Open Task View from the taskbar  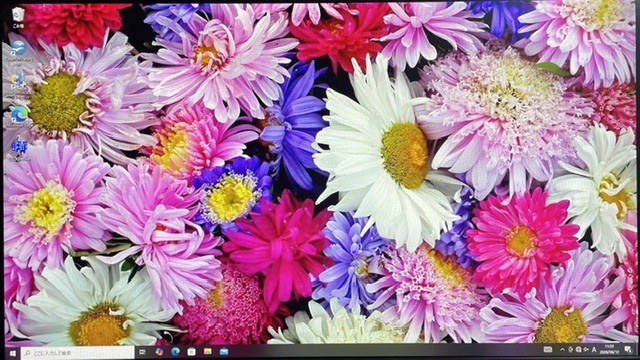tap(142, 352)
